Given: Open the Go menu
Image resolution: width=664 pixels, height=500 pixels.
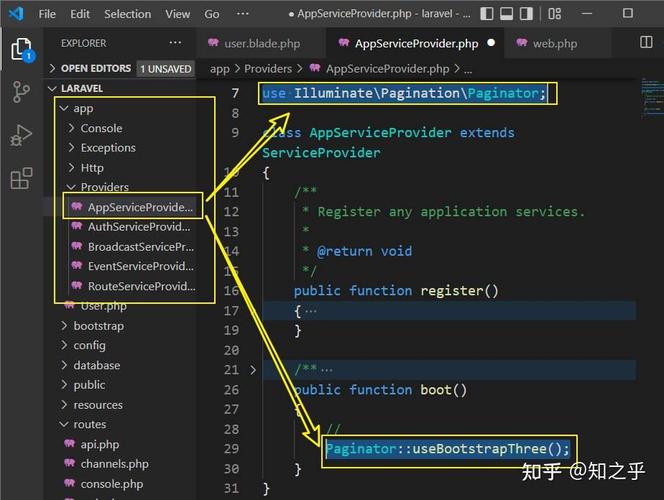Looking at the screenshot, I should click(212, 14).
